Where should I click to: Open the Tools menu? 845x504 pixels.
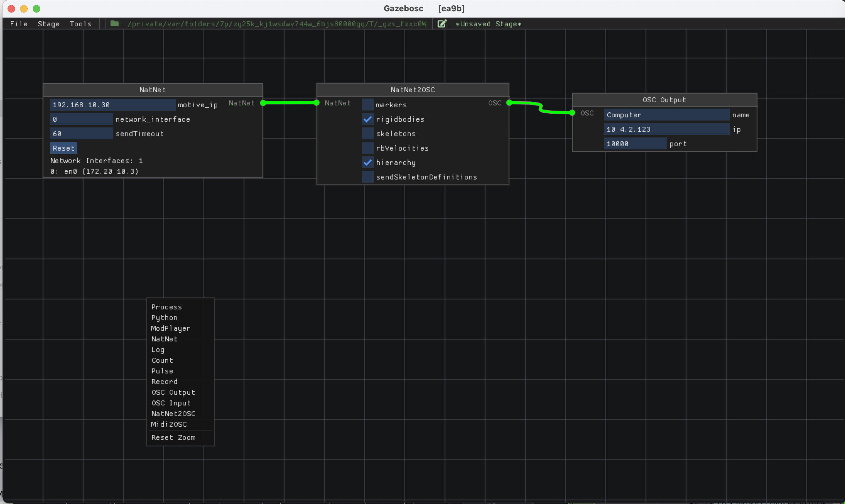(80, 24)
